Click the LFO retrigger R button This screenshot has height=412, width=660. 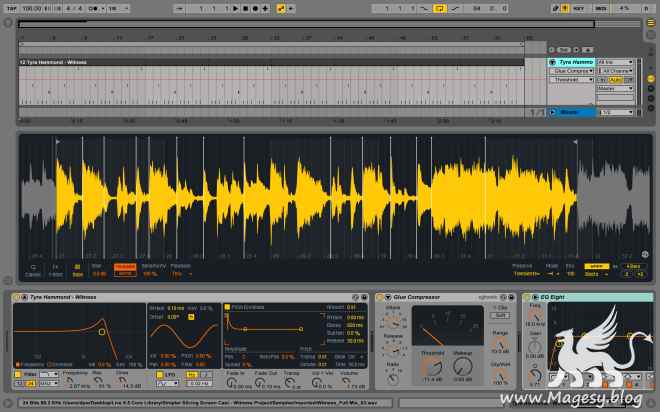(191, 317)
